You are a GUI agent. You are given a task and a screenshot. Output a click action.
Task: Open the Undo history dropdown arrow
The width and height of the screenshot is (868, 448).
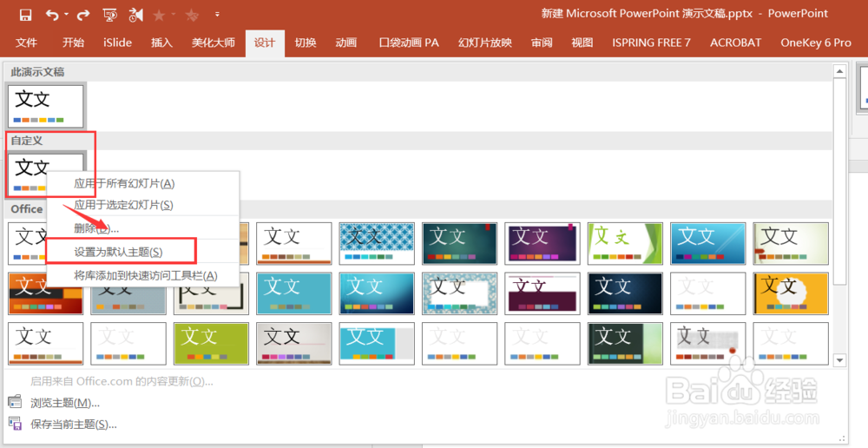(x=66, y=15)
